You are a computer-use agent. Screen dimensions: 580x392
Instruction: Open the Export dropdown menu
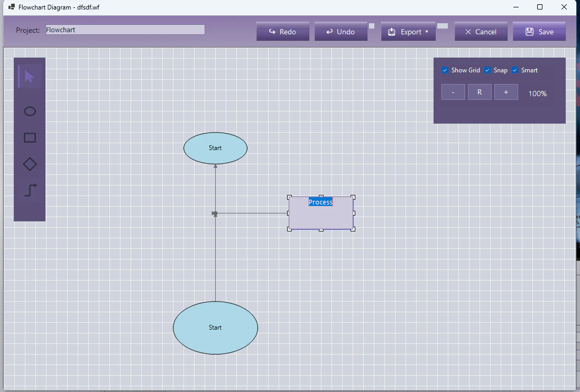[x=408, y=32]
